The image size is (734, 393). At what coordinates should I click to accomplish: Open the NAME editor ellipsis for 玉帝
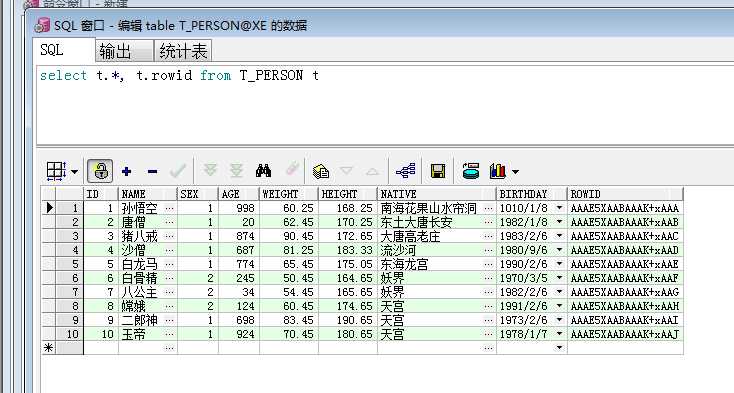[169, 334]
